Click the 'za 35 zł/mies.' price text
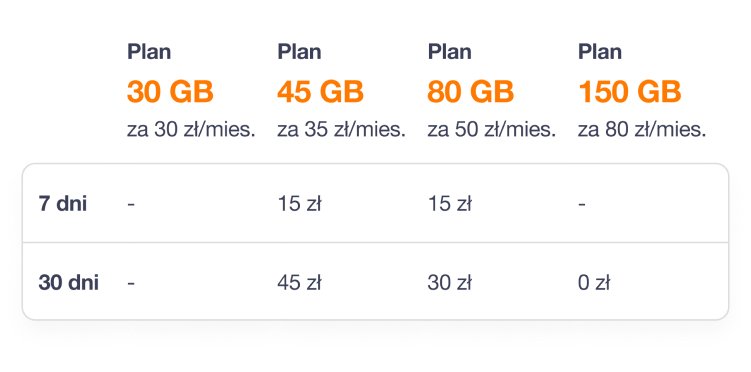Screen dimensions: 751x372 (x=341, y=130)
